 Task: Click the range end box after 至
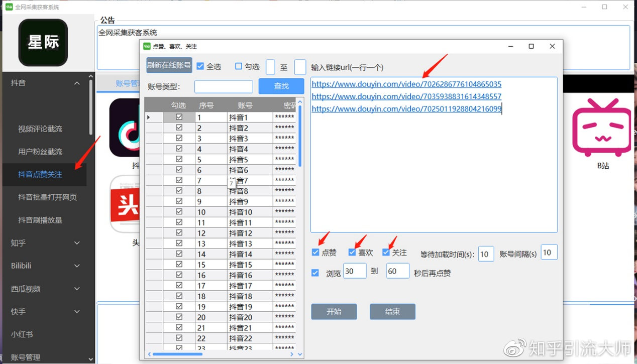[300, 67]
